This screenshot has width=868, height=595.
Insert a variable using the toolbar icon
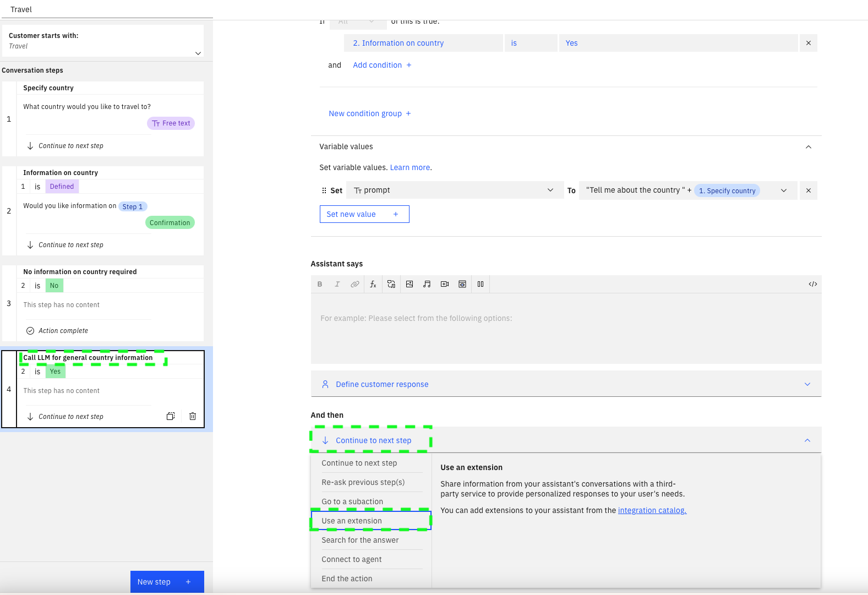coord(391,284)
